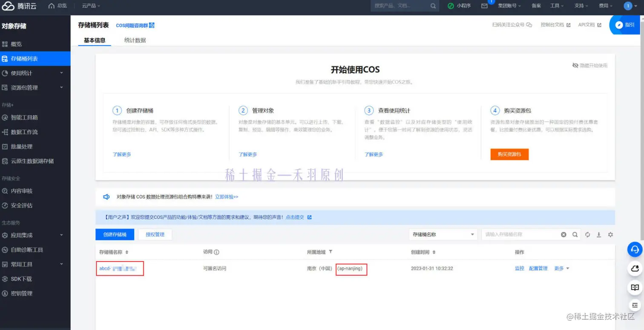This screenshot has width=644, height=330.
Task: Open 内容审核 in the sidebar
Action: pyautogui.click(x=35, y=191)
